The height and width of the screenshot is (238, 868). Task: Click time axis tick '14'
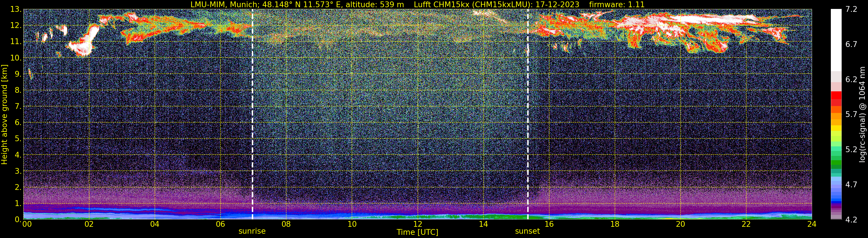tap(483, 224)
